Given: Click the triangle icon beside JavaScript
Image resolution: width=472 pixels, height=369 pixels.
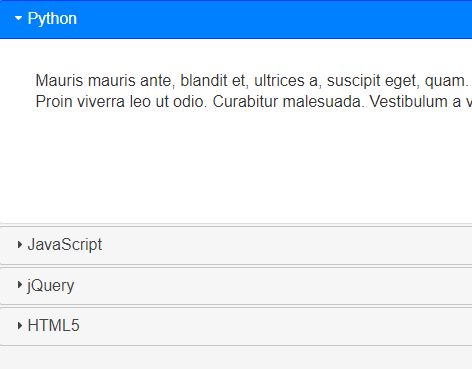Looking at the screenshot, I should point(20,245).
